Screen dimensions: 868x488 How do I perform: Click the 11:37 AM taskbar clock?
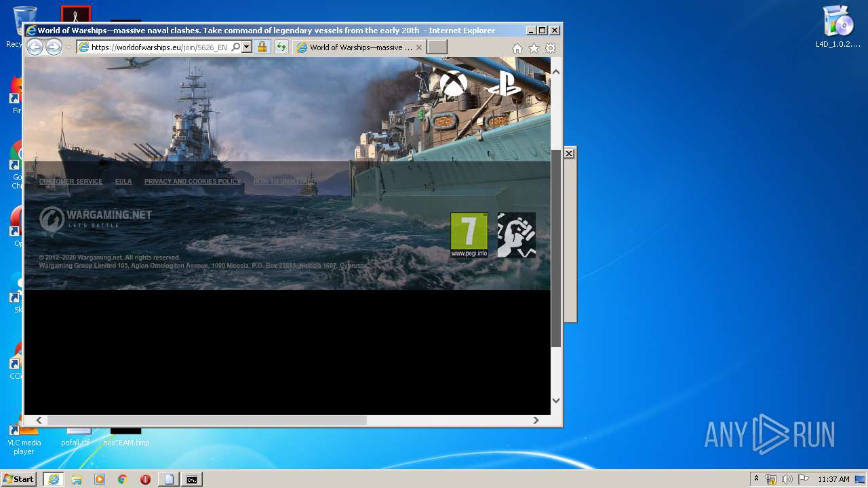coord(833,479)
